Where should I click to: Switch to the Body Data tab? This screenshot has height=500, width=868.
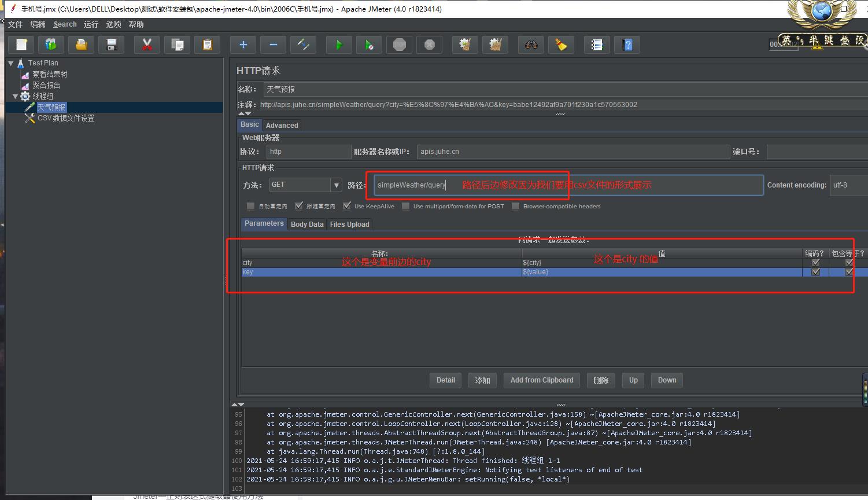click(x=307, y=225)
